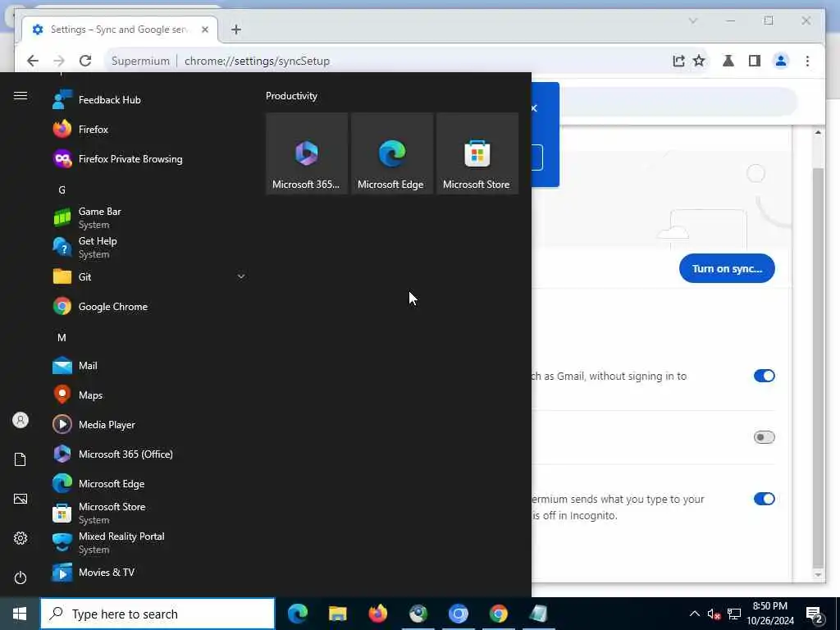The height and width of the screenshot is (630, 840).
Task: Close the Settings tab
Action: 204,30
